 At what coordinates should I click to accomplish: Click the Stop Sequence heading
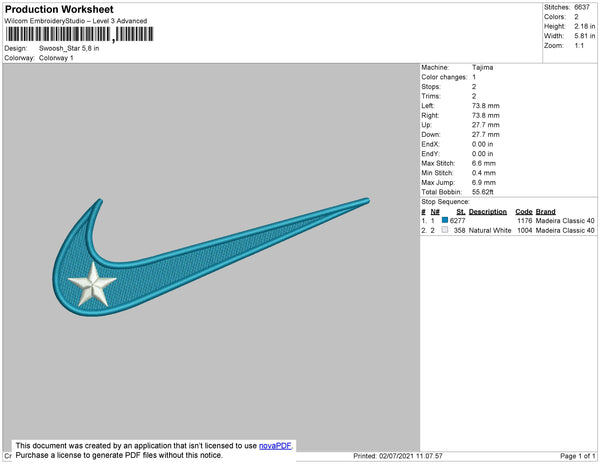click(445, 202)
